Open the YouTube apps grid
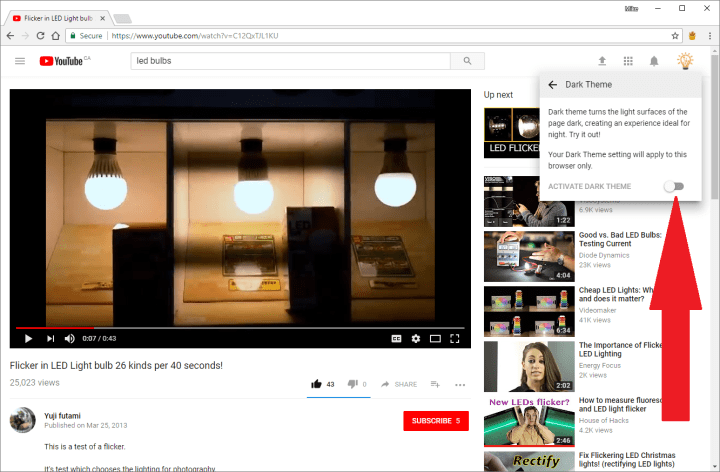 (x=628, y=61)
